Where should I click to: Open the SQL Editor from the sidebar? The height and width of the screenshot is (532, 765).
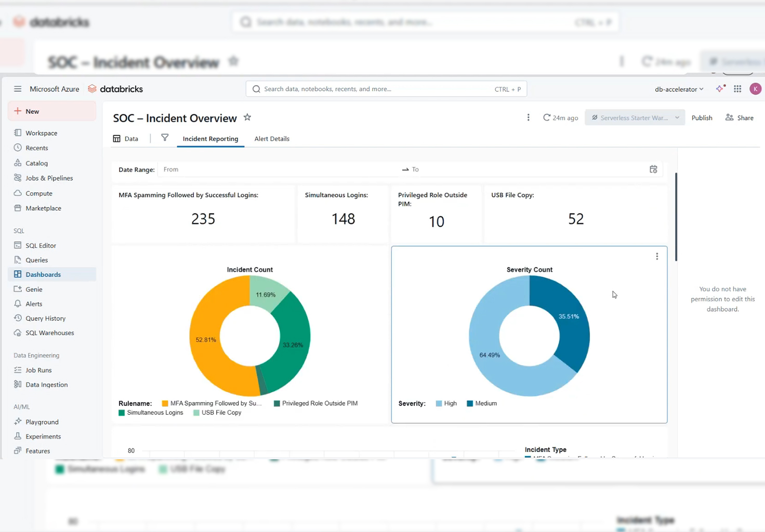coord(41,245)
